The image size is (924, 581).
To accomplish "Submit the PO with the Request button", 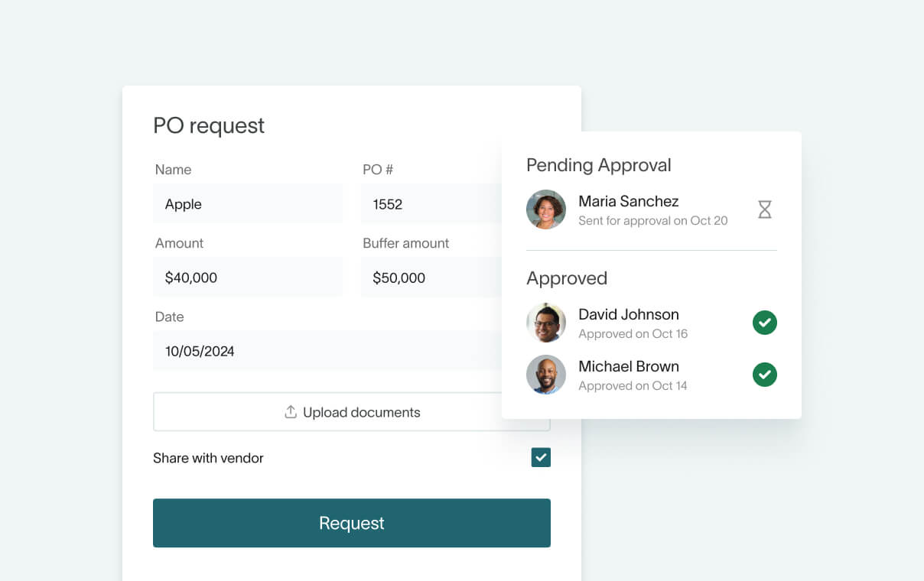I will click(352, 523).
